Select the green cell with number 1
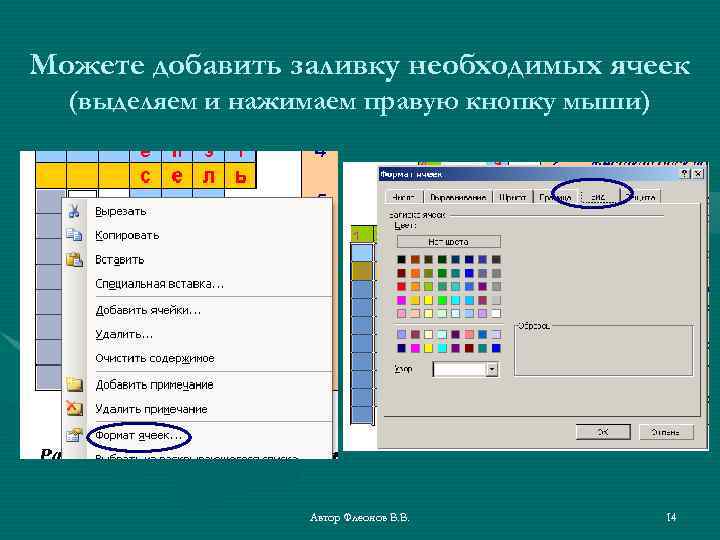 coord(363,235)
